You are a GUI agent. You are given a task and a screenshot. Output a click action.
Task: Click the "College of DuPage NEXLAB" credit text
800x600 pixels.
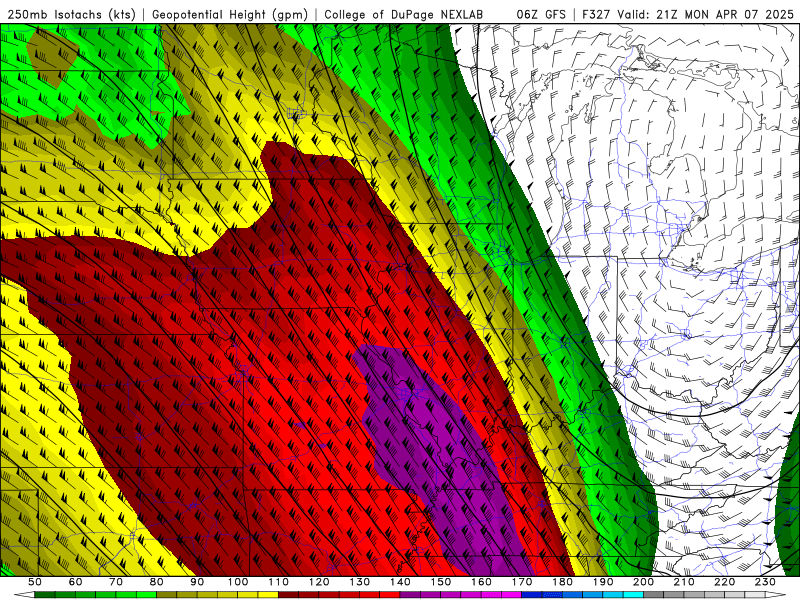403,14
